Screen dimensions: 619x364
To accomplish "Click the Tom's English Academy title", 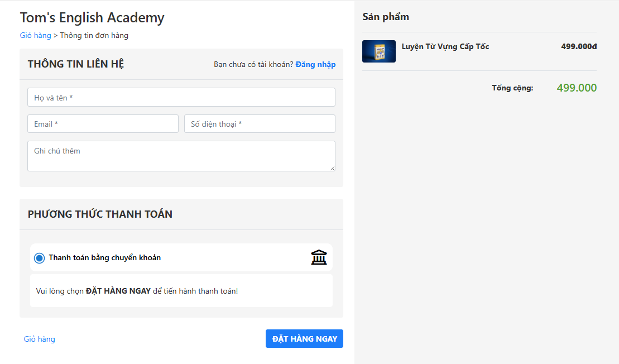I will (92, 18).
